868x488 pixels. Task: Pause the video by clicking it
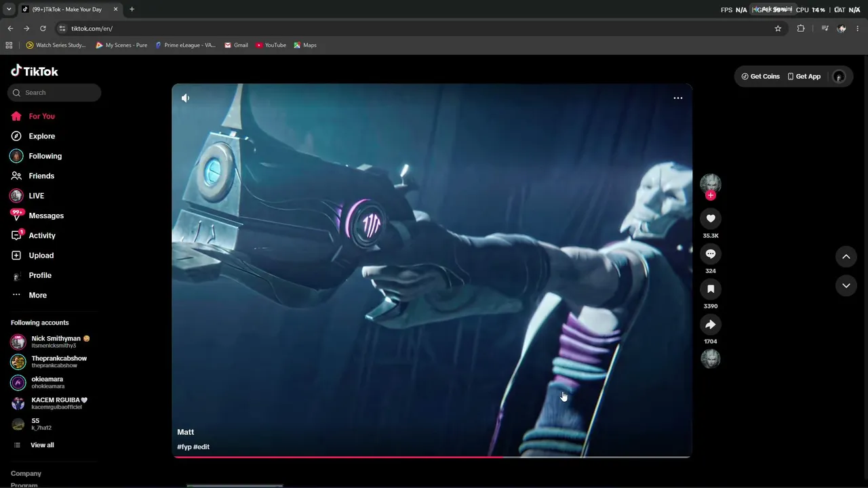point(432,270)
